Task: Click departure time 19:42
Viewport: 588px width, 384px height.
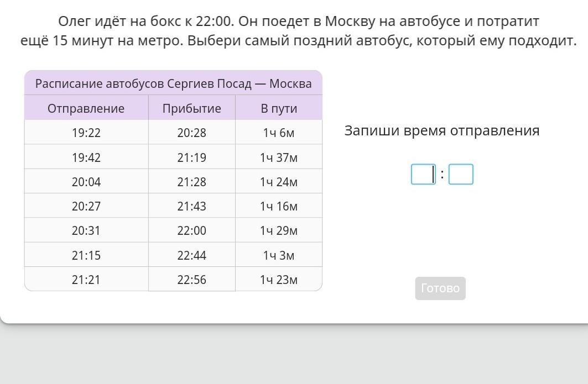Action: click(x=86, y=157)
